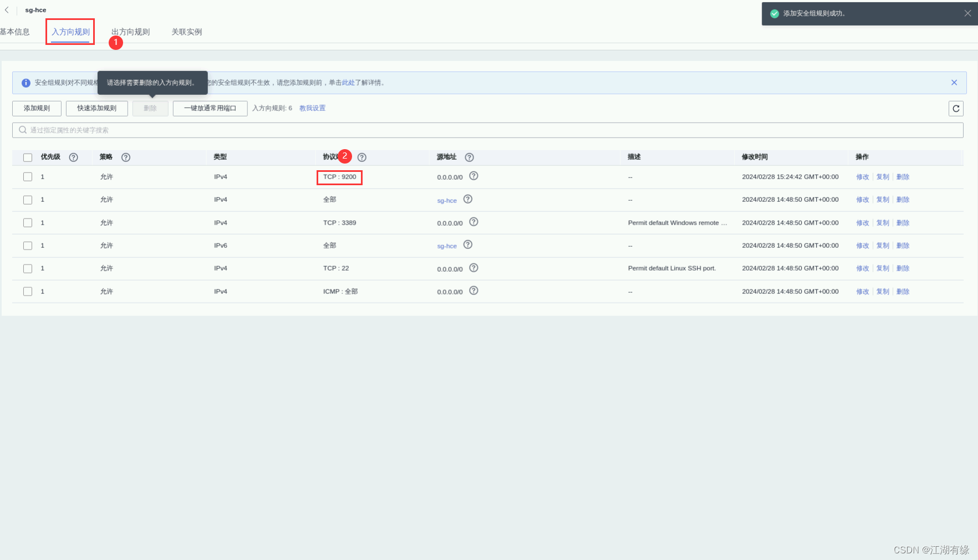Screen dimensions: 978x560
Task: Click the help icon next to 协议端口 header
Action: tap(362, 157)
